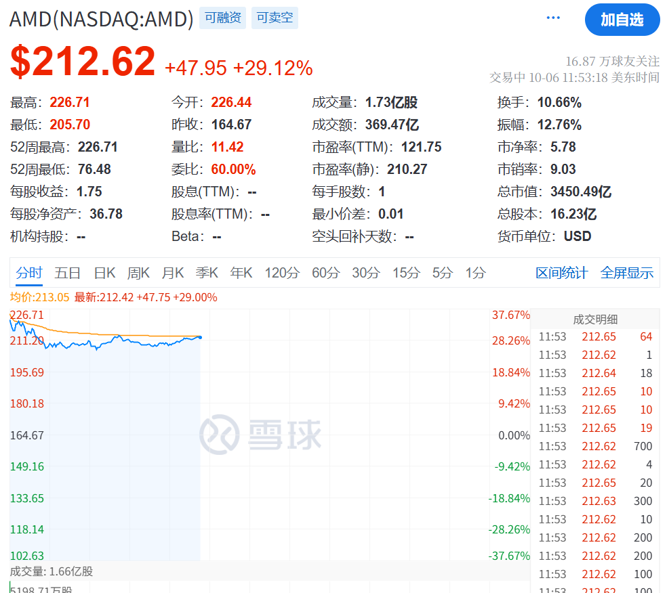This screenshot has width=667, height=593.
Task: Select the 5分 interval tab
Action: 442,273
